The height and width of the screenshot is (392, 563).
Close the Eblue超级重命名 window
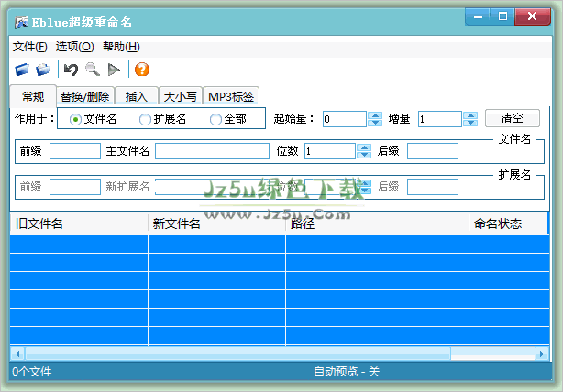point(533,16)
